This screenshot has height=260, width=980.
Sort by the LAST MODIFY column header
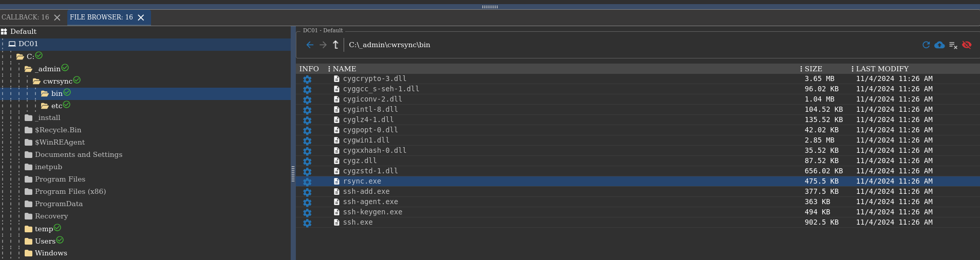tap(882, 69)
